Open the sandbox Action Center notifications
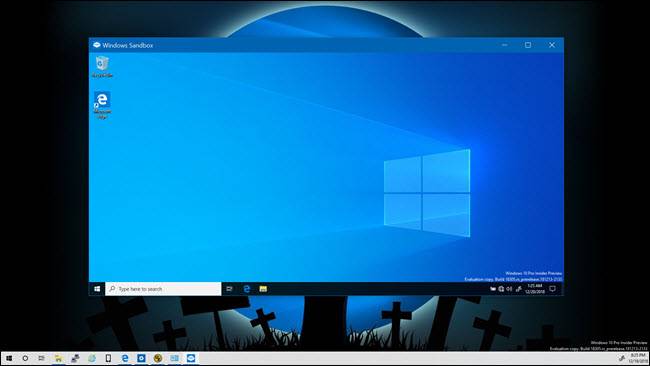Image resolution: width=650 pixels, height=366 pixels. tap(553, 289)
